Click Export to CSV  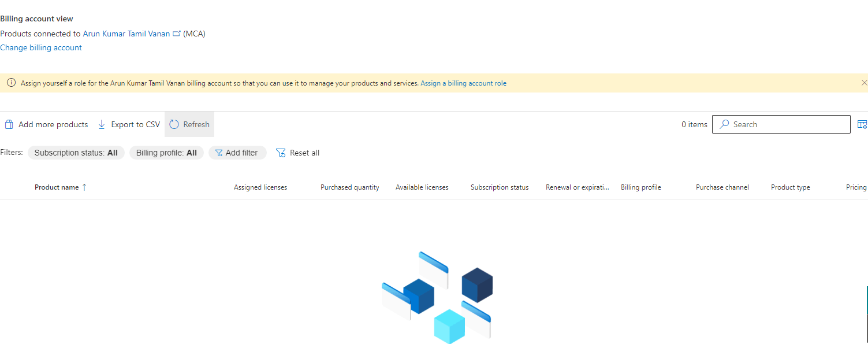pos(128,124)
